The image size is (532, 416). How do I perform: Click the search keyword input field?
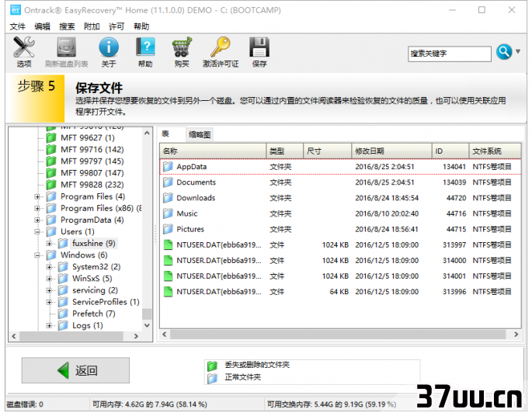pos(450,54)
